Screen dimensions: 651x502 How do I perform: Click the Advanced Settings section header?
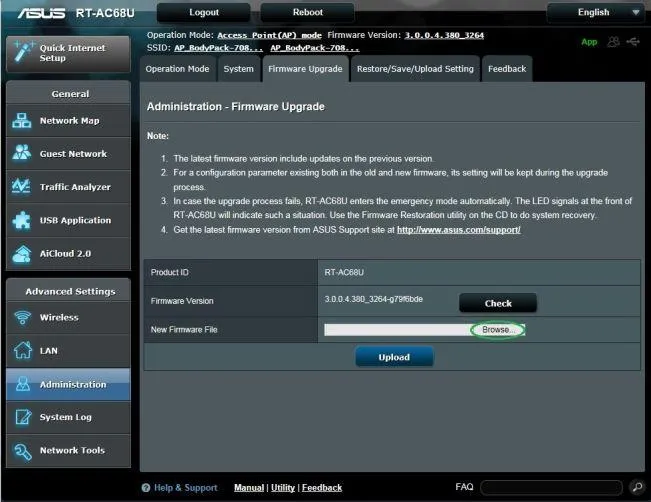click(x=70, y=291)
